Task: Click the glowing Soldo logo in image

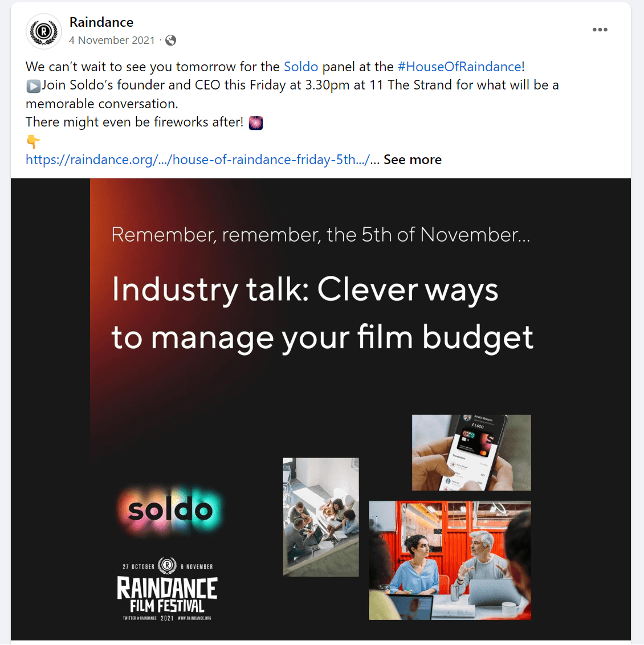Action: [x=170, y=510]
